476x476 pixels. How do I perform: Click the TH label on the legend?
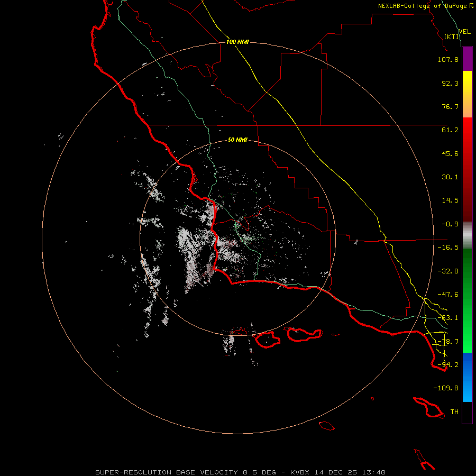454,412
